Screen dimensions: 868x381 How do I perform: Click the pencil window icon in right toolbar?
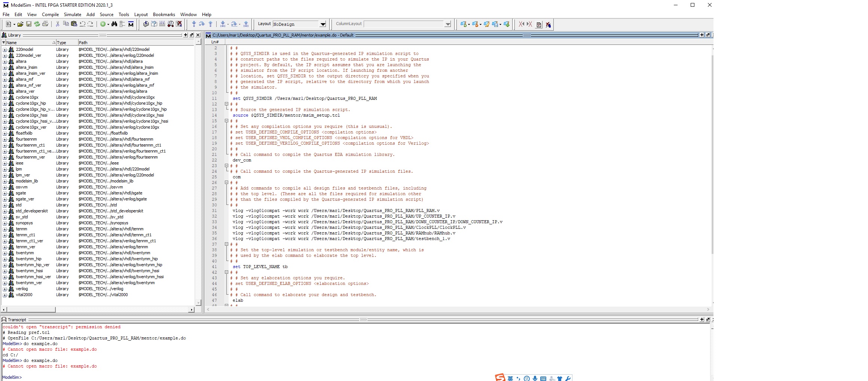tap(486, 24)
